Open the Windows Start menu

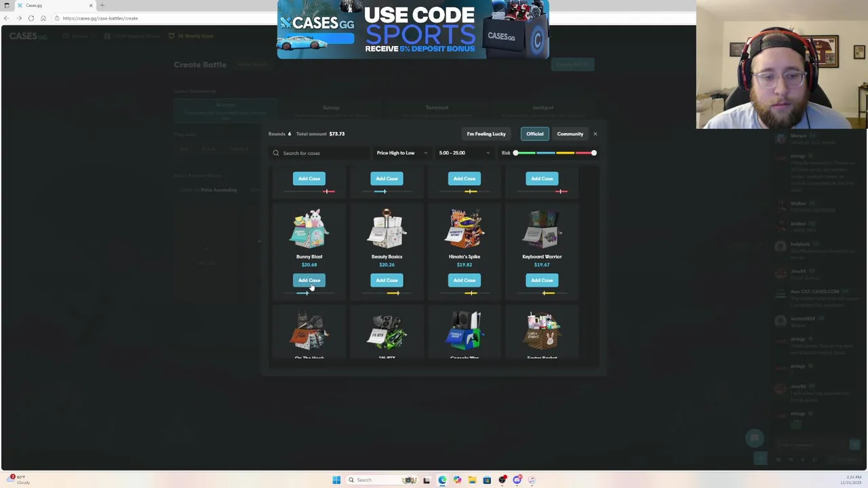(336, 480)
